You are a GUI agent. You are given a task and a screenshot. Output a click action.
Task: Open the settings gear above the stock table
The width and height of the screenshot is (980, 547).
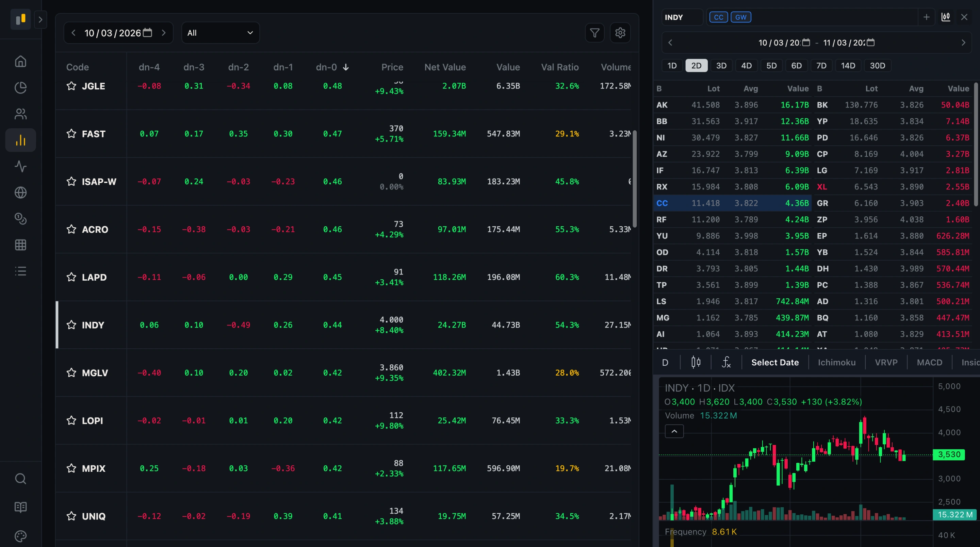[620, 33]
